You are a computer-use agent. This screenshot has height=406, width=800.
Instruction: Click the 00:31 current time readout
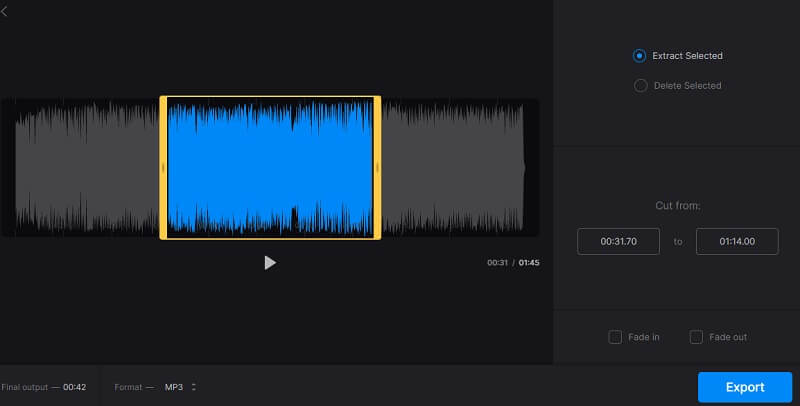(497, 263)
